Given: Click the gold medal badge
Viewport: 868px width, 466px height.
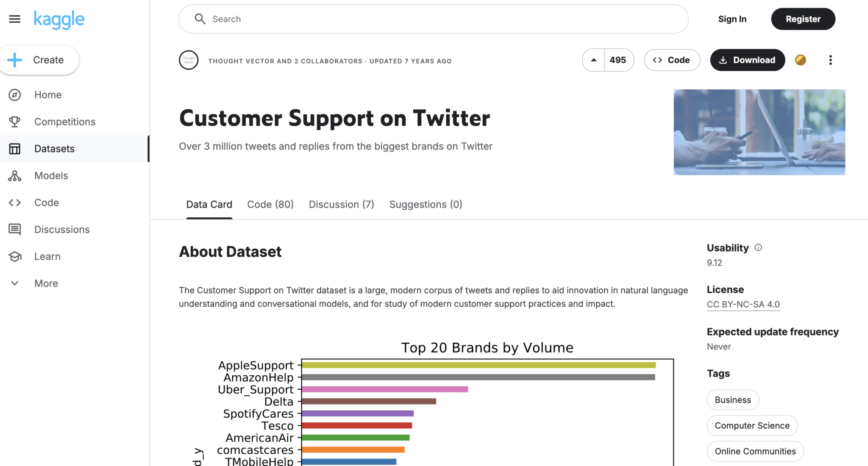Looking at the screenshot, I should (801, 60).
